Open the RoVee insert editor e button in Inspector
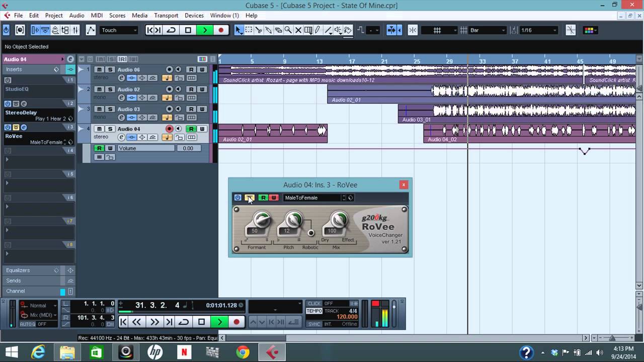 point(24,127)
